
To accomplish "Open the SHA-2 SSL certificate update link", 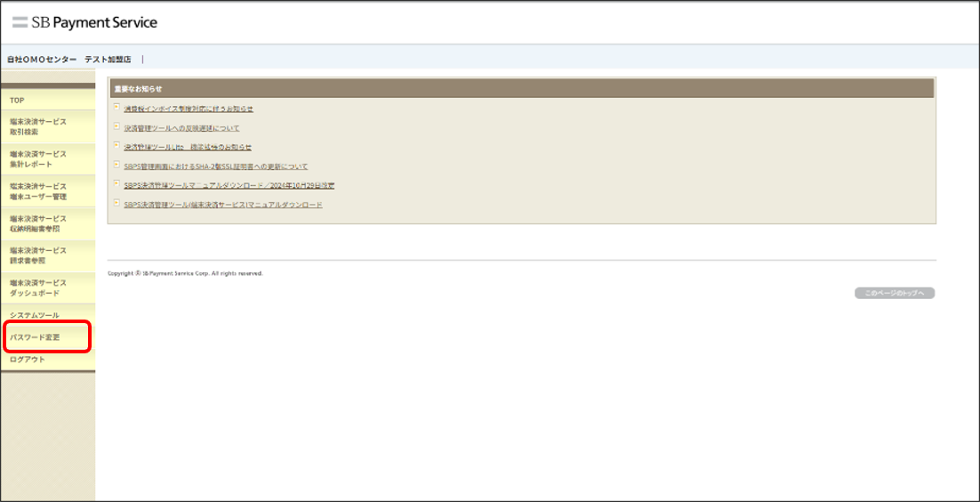I will pyautogui.click(x=216, y=166).
